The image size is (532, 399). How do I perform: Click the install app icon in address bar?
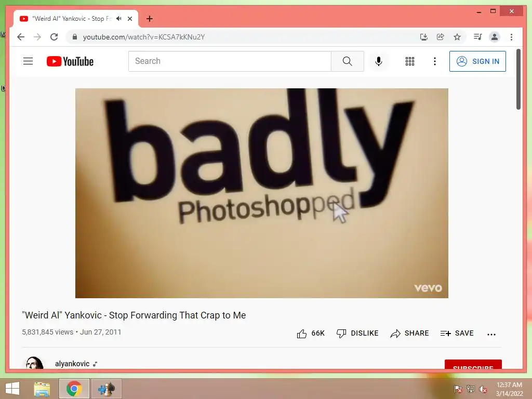[x=423, y=37]
